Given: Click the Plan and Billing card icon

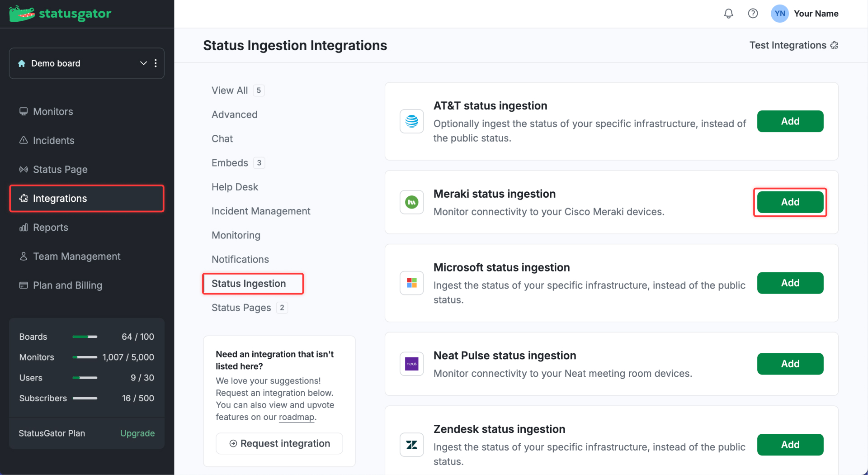Looking at the screenshot, I should pos(24,285).
